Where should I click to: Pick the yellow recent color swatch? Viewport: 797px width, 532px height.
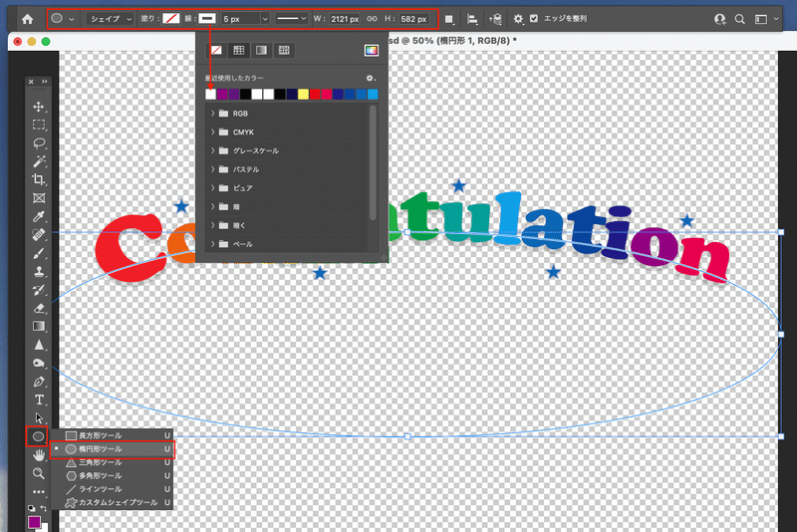pos(304,94)
